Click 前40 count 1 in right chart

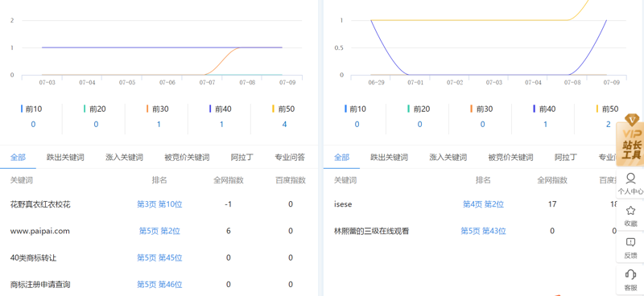pyautogui.click(x=546, y=125)
